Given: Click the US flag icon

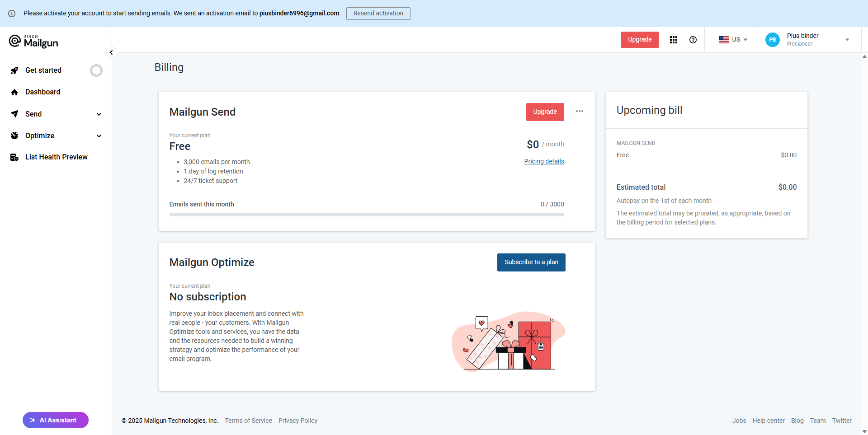Looking at the screenshot, I should click(724, 40).
